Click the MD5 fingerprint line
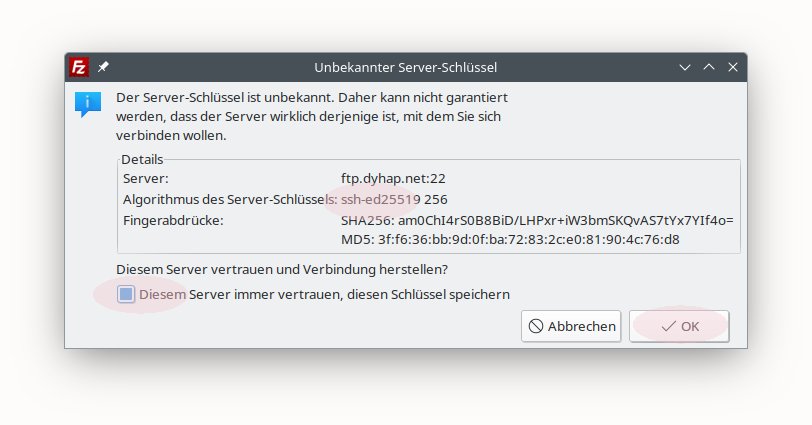This screenshot has height=425, width=812. click(x=510, y=239)
